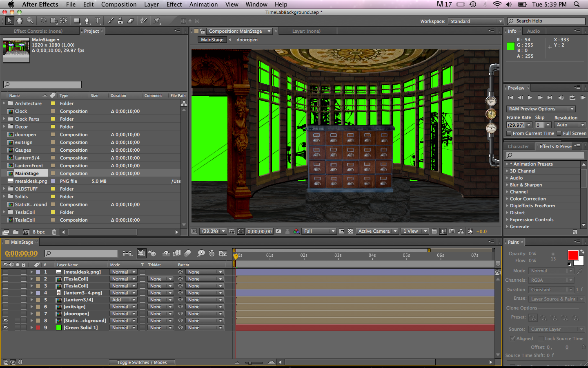The height and width of the screenshot is (368, 588).
Task: Open the Resolution Auto dropdown
Action: click(570, 125)
